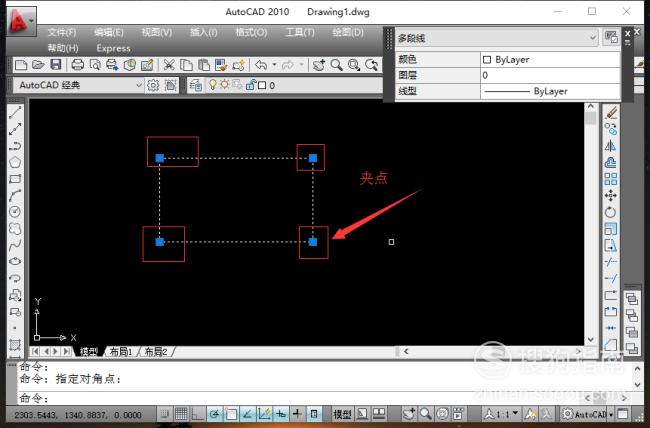Open the AutoCAD 经典 workspace dropdown
Screen dimensions: 650x428
[x=139, y=85]
